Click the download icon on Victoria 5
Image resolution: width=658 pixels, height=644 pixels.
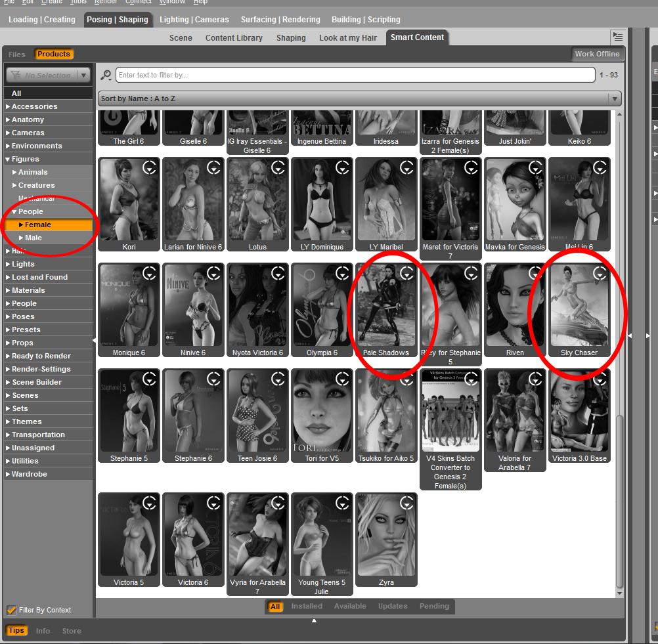click(149, 503)
